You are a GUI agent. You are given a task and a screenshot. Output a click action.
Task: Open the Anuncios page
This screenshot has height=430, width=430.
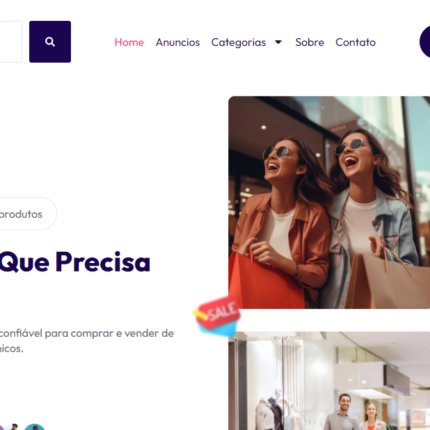click(178, 42)
